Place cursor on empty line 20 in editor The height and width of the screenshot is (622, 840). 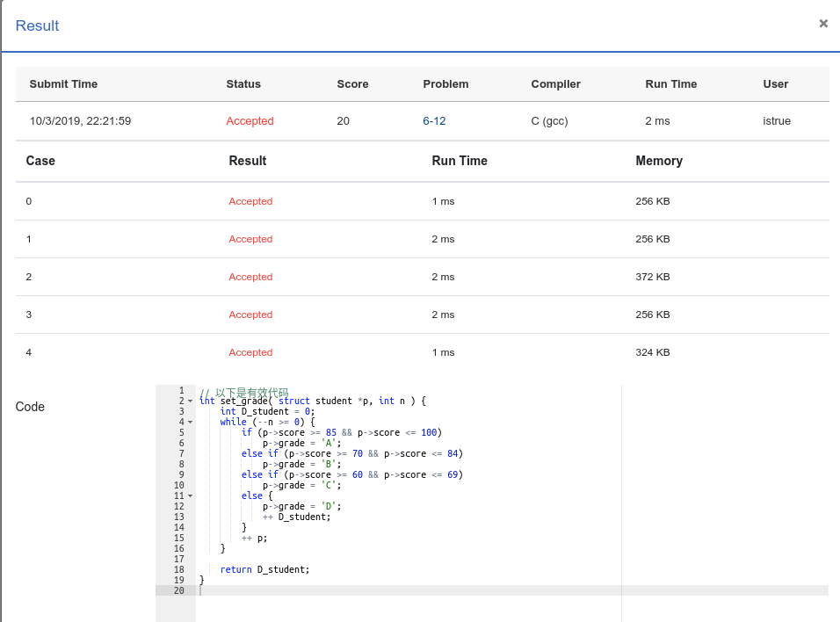coord(511,590)
